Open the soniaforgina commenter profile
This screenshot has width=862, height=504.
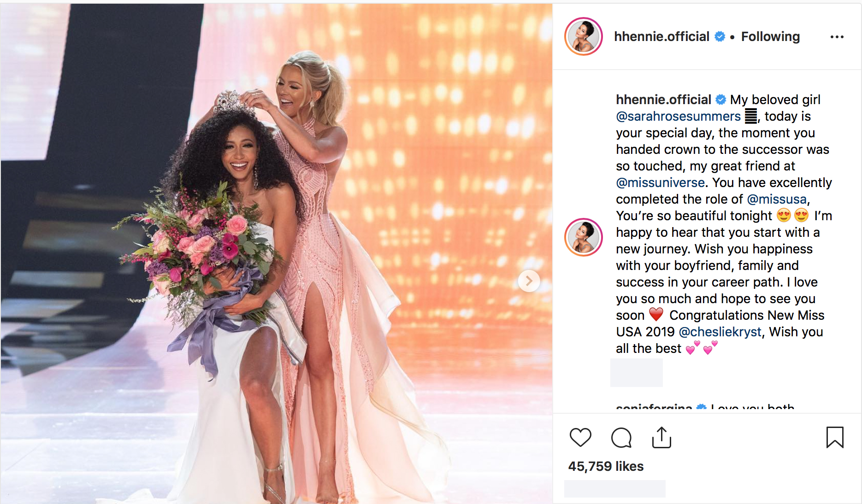pyautogui.click(x=654, y=408)
